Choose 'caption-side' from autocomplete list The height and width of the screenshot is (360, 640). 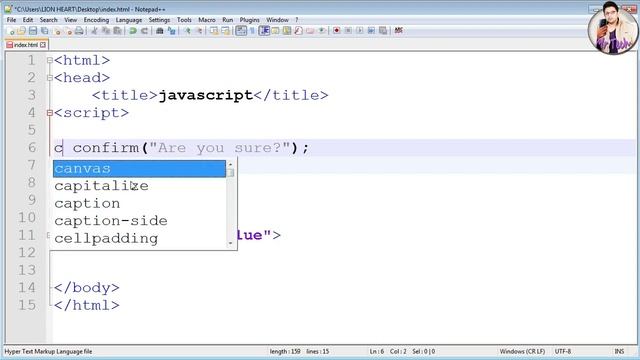click(x=139, y=221)
